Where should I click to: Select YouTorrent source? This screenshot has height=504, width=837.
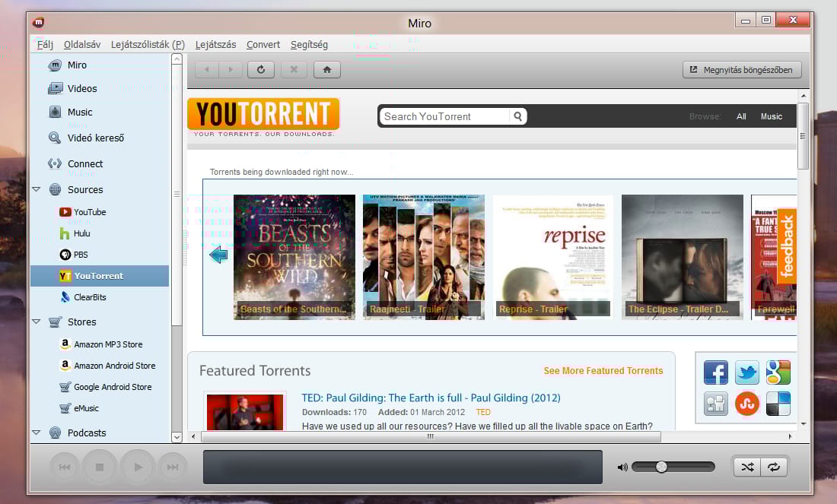[99, 276]
